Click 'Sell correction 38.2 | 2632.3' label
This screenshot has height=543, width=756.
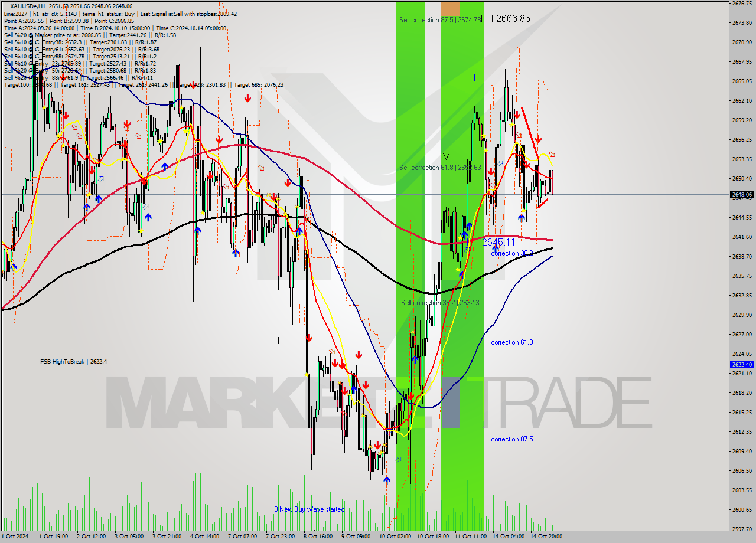440,303
